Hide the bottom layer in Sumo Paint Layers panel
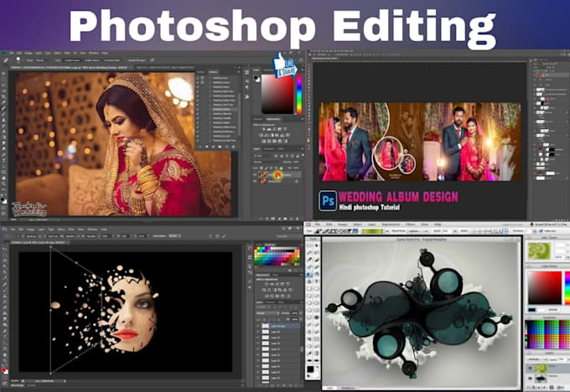570x392 pixels. [x=531, y=379]
